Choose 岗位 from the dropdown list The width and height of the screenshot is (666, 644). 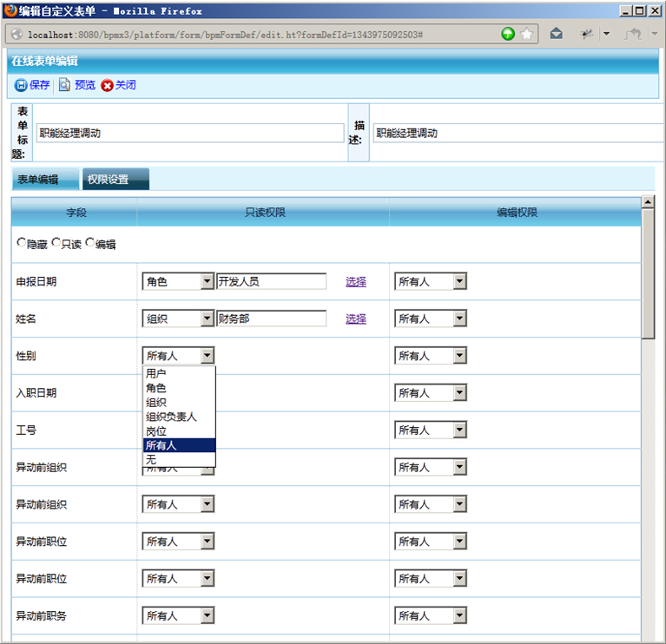[179, 431]
